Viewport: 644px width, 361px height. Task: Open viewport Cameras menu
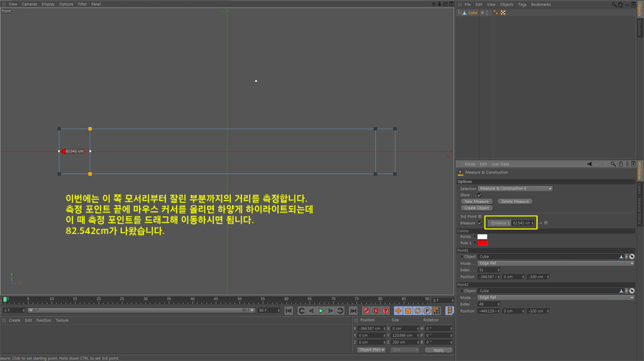[x=29, y=4]
